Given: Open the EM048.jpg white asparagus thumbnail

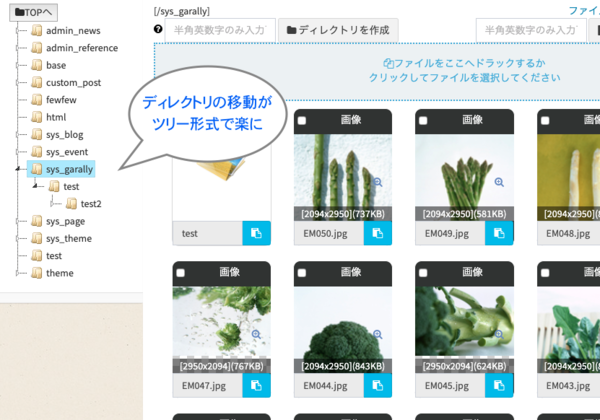Looking at the screenshot, I should (569, 177).
